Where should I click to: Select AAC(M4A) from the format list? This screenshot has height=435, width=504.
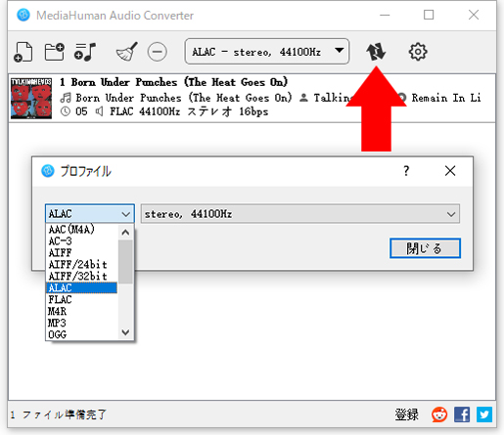pos(81,230)
